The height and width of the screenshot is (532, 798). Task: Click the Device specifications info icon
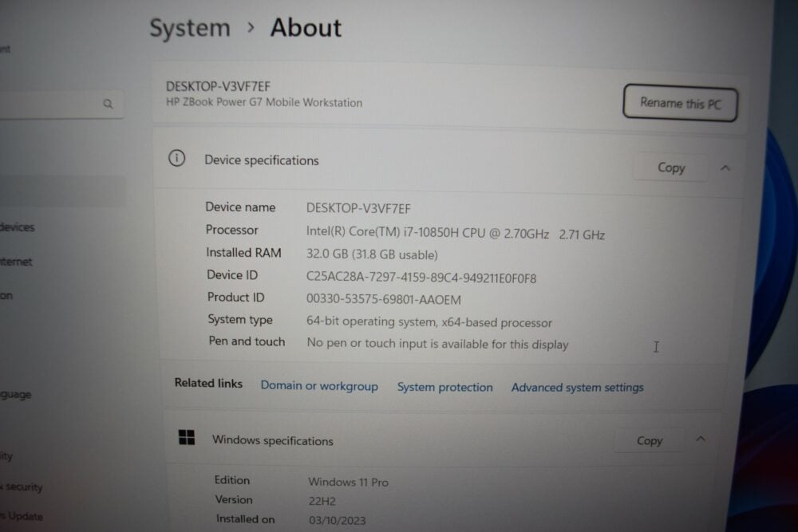pyautogui.click(x=176, y=158)
